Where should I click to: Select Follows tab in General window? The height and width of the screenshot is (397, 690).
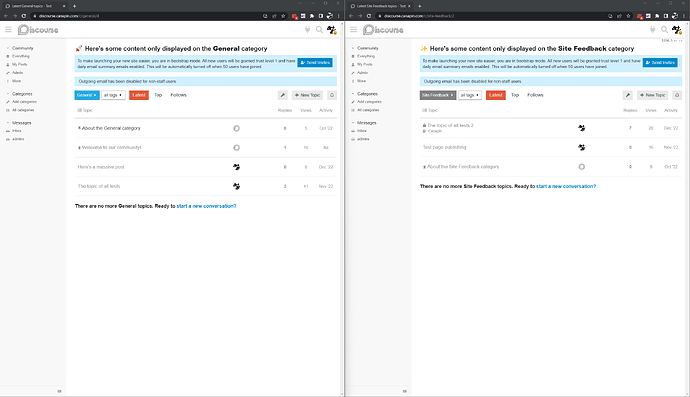(x=178, y=95)
